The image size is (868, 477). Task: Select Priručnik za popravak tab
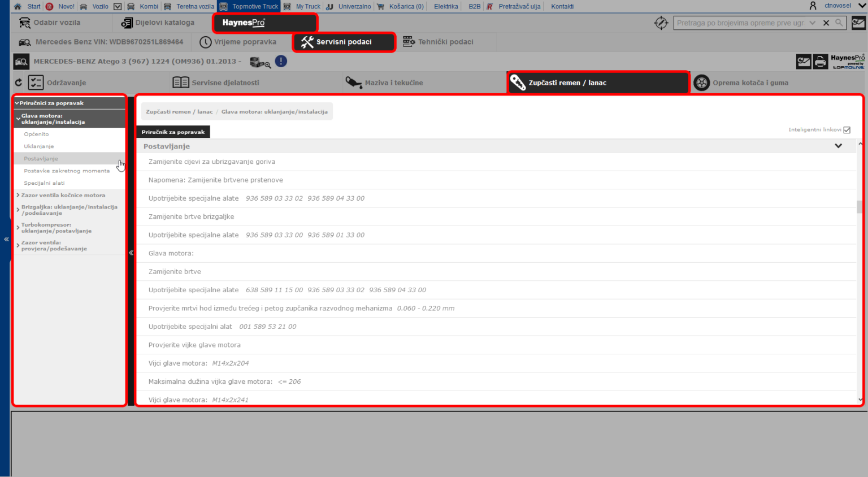[173, 132]
